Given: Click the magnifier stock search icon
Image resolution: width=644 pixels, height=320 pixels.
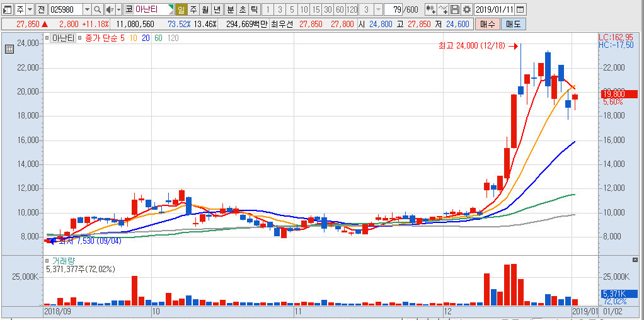Looking at the screenshot, I should 97,9.
